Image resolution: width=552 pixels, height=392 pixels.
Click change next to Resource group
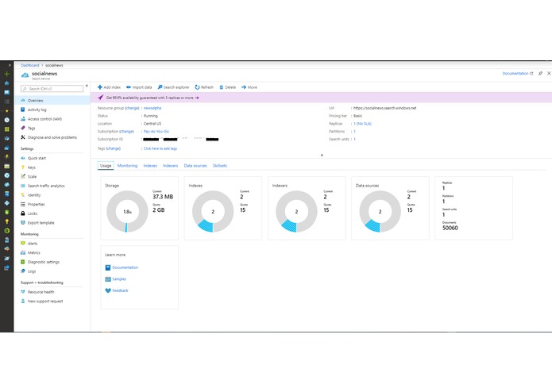coord(132,108)
